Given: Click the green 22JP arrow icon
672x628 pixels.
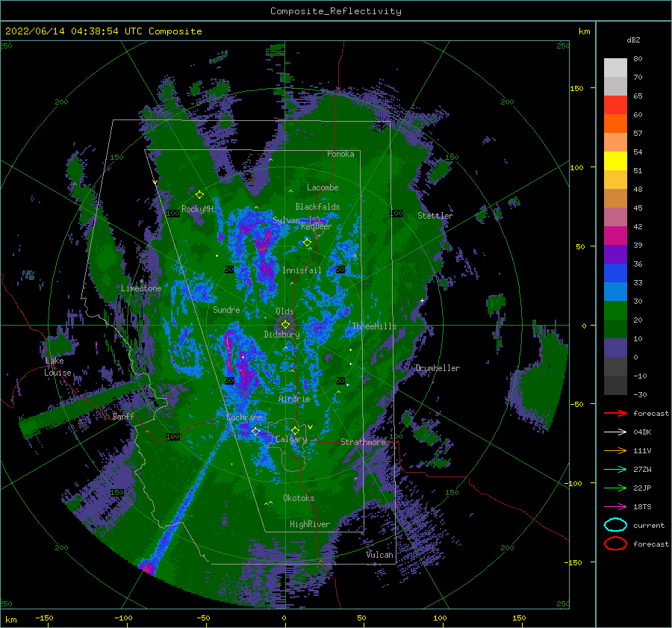Looking at the screenshot, I should [615, 488].
